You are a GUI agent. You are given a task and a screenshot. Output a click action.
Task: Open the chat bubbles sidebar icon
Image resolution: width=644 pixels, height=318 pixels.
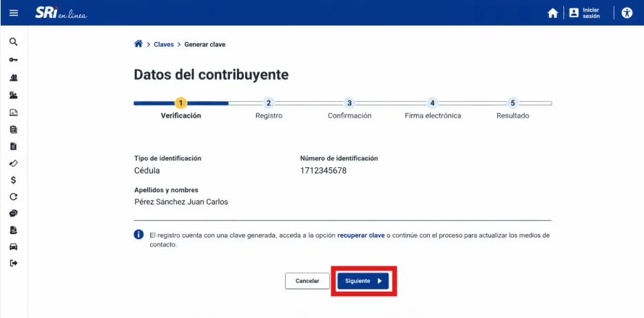(14, 214)
